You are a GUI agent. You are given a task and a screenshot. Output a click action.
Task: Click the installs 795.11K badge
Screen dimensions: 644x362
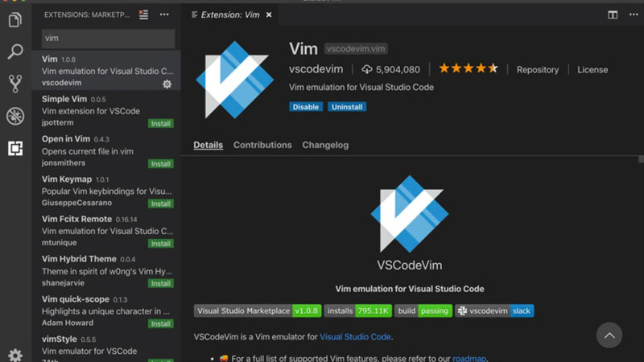coord(357,311)
